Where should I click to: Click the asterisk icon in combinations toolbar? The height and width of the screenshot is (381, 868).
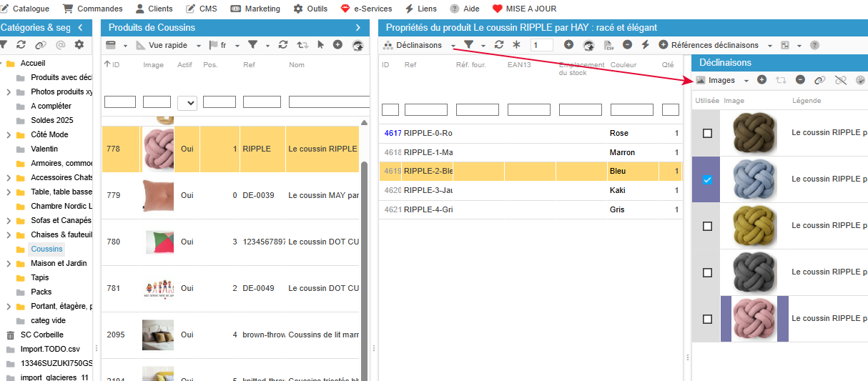pos(516,45)
